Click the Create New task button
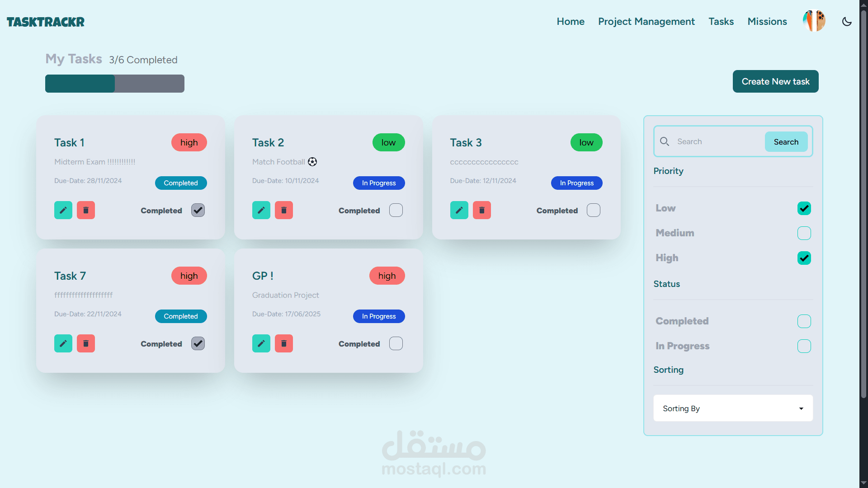This screenshot has width=868, height=488. [775, 81]
